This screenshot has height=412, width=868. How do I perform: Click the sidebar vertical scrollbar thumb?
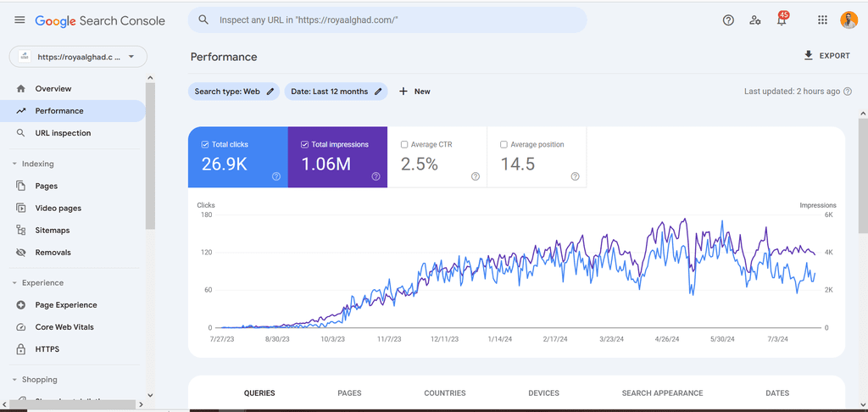151,156
